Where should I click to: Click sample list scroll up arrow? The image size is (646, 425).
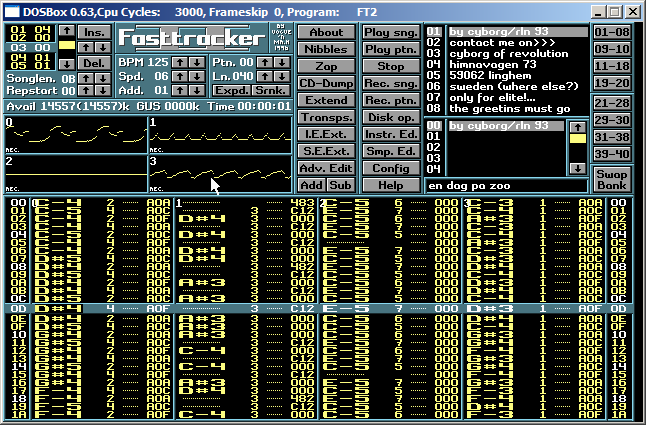tap(578, 127)
